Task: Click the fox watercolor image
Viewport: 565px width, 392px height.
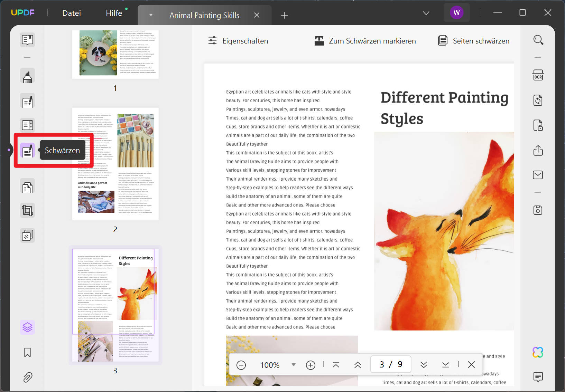Action: click(x=444, y=231)
